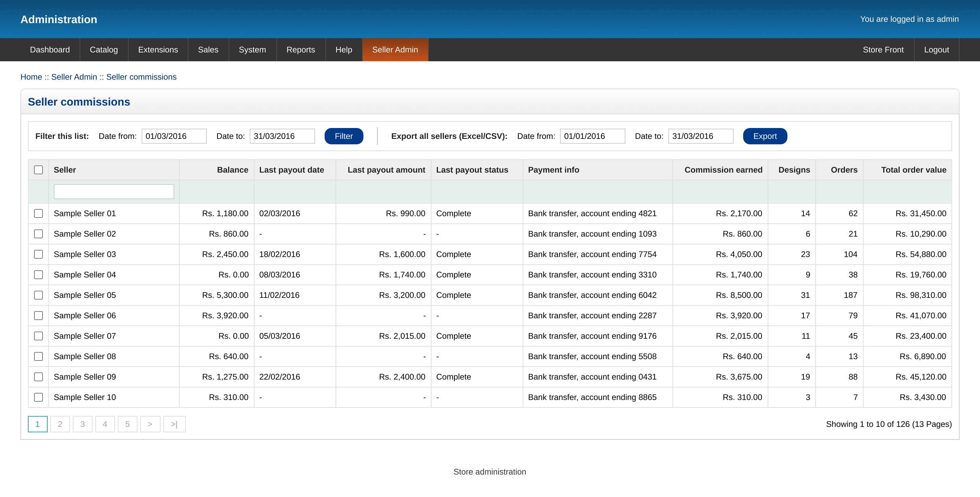
Task: Open the Sales menu
Action: pyautogui.click(x=208, y=49)
